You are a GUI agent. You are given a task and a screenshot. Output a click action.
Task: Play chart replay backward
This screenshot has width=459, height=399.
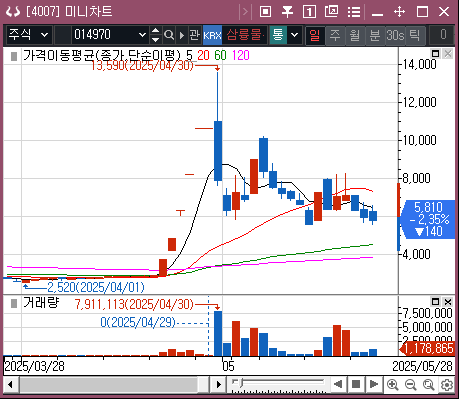pyautogui.click(x=338, y=384)
